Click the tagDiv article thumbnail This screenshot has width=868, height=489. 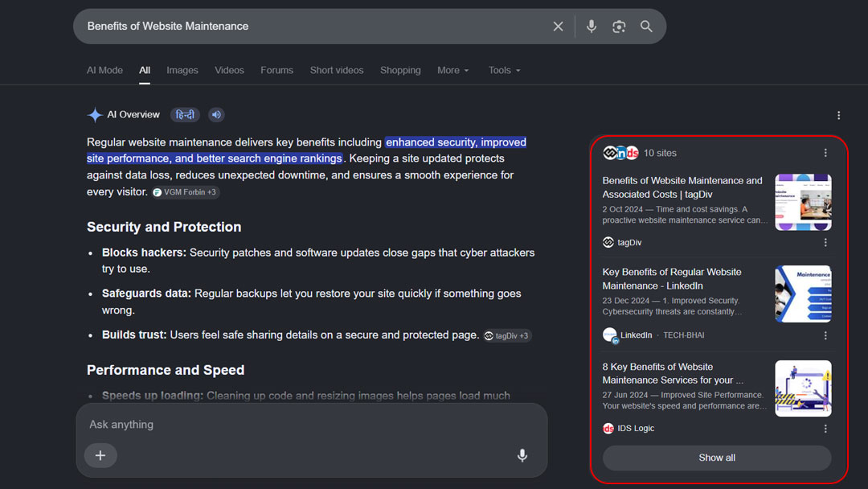pyautogui.click(x=803, y=202)
